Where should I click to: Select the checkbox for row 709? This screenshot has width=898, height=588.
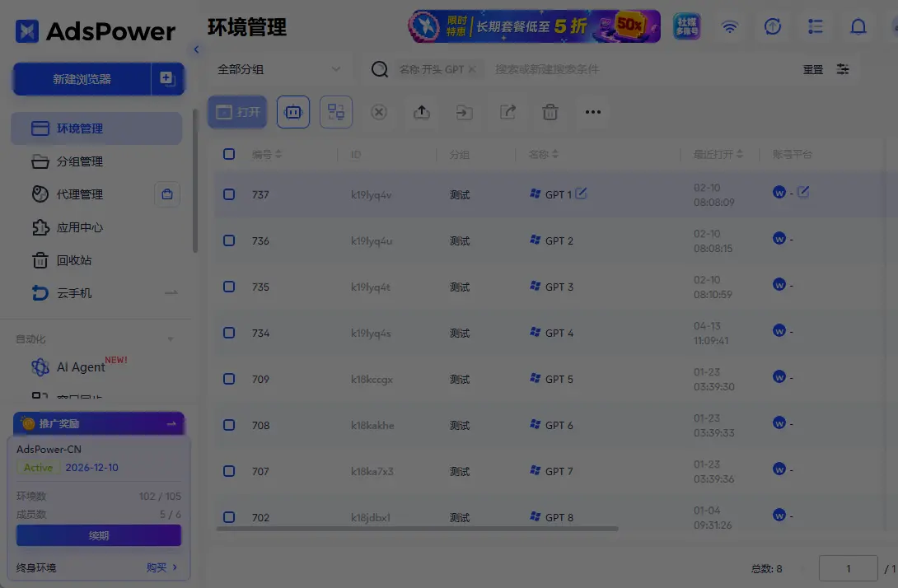(229, 379)
